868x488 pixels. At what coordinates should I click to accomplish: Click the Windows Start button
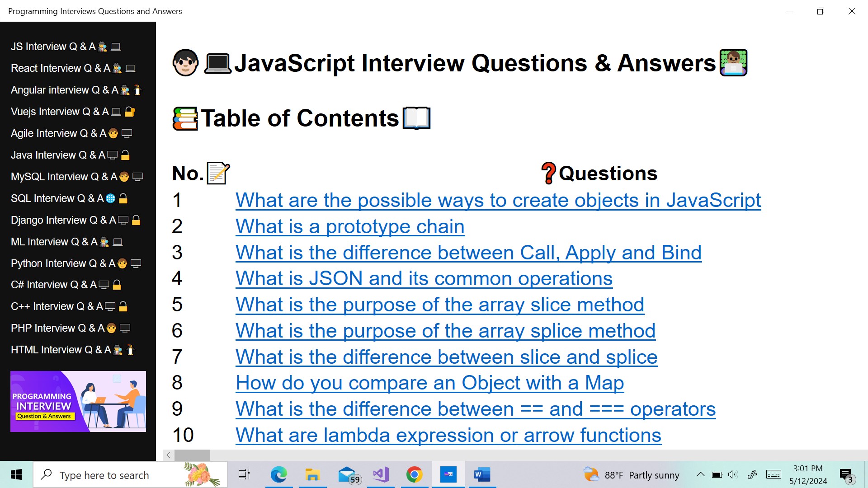[16, 475]
